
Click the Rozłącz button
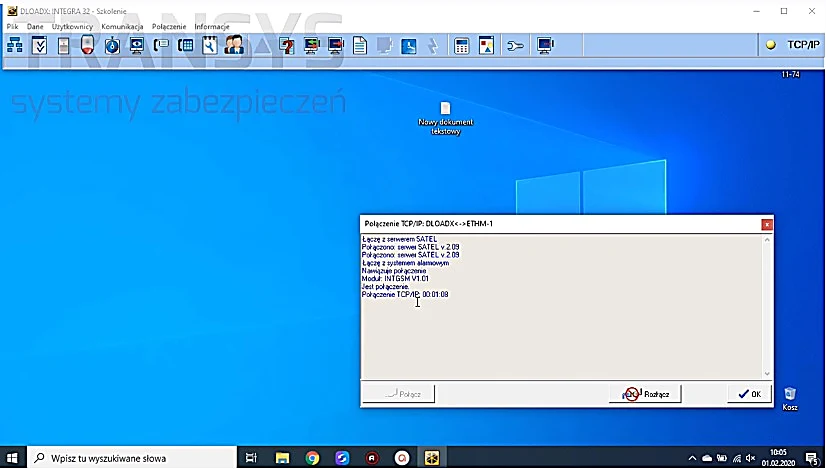(645, 394)
